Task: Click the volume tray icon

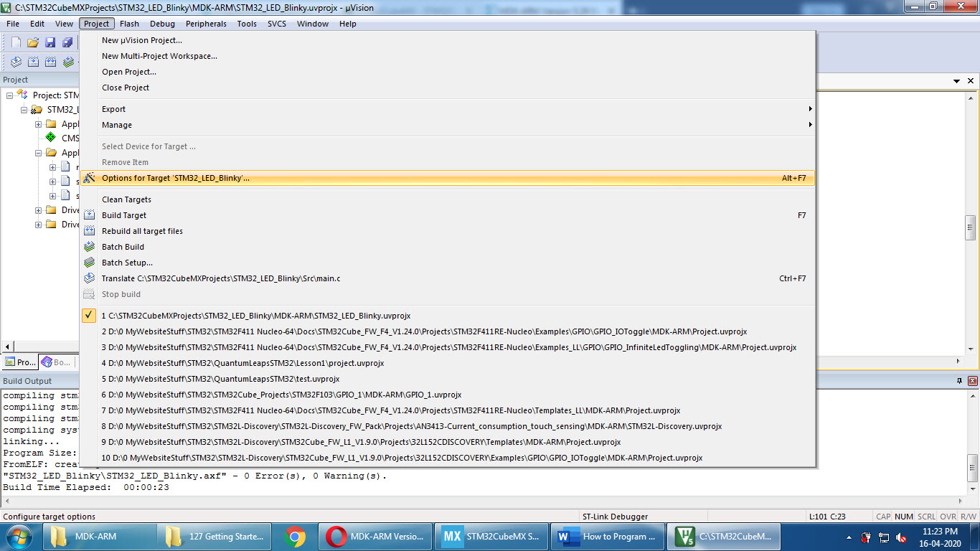Action: point(902,537)
